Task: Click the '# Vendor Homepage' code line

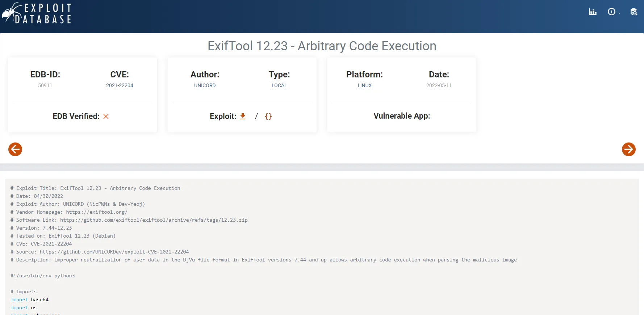Action: (69, 212)
